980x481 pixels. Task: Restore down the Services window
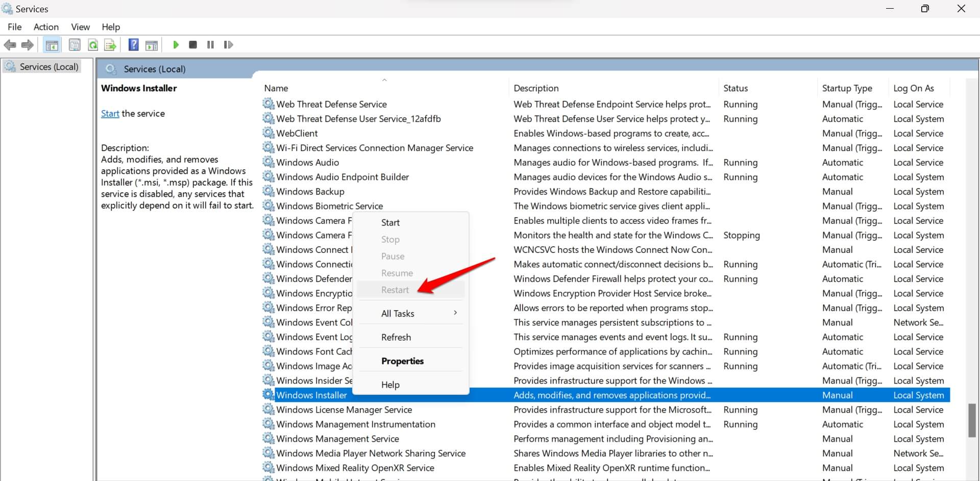(x=925, y=9)
